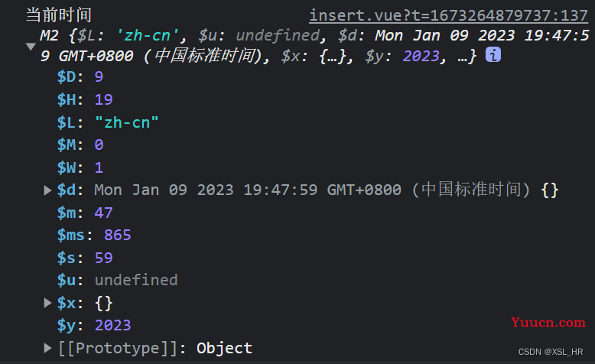Open the insert.vue source link
The width and height of the screenshot is (595, 364).
pyautogui.click(x=448, y=15)
